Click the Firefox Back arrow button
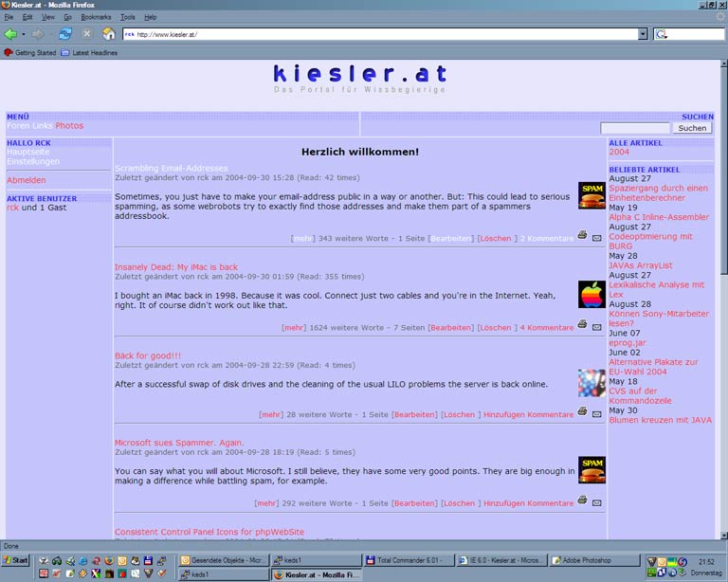728x582 pixels. [x=10, y=34]
